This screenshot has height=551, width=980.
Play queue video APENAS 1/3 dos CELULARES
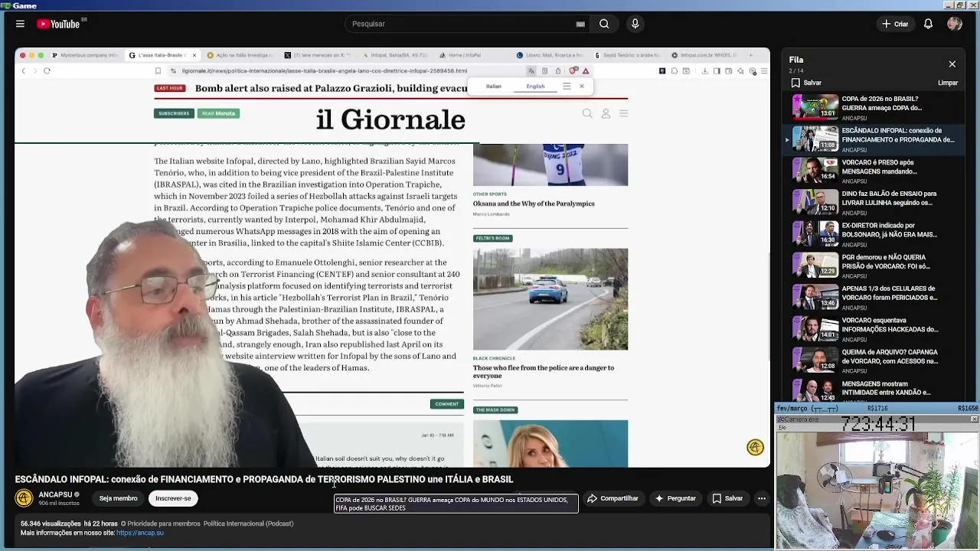click(875, 298)
